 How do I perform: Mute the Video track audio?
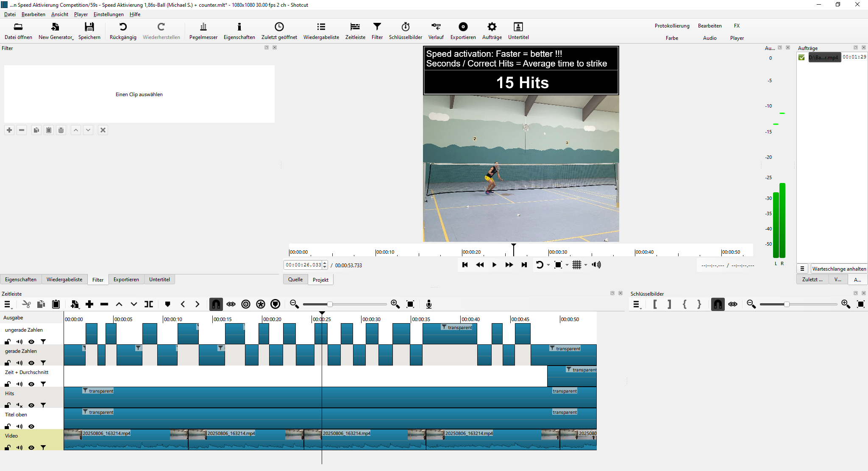(19, 448)
